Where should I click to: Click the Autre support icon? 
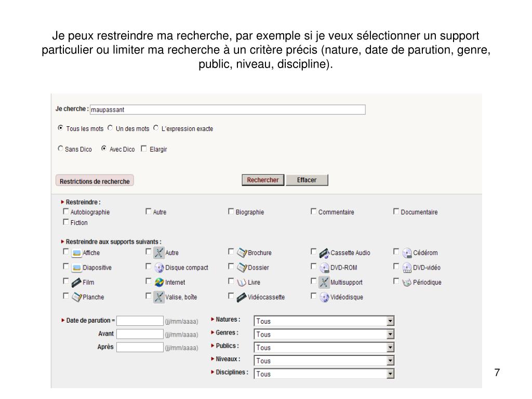(x=159, y=253)
